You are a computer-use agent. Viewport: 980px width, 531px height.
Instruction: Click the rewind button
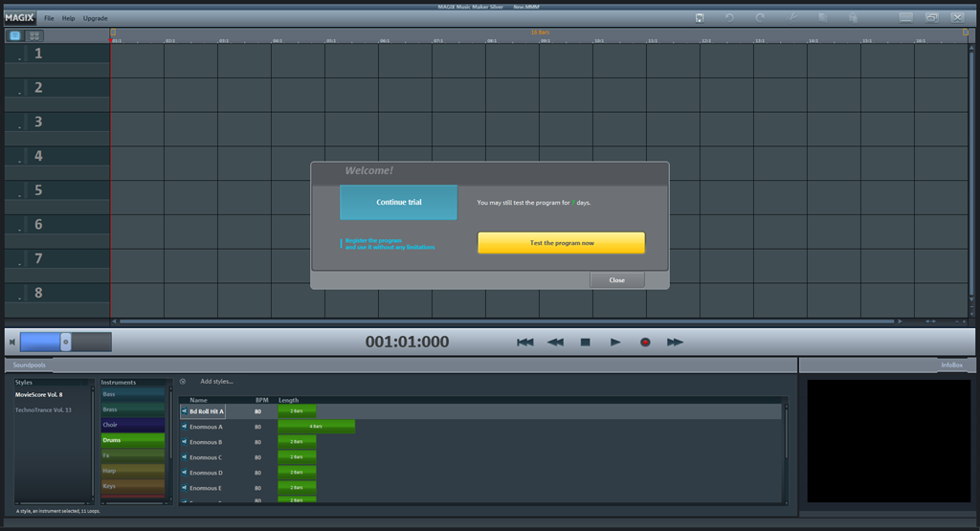pos(555,342)
